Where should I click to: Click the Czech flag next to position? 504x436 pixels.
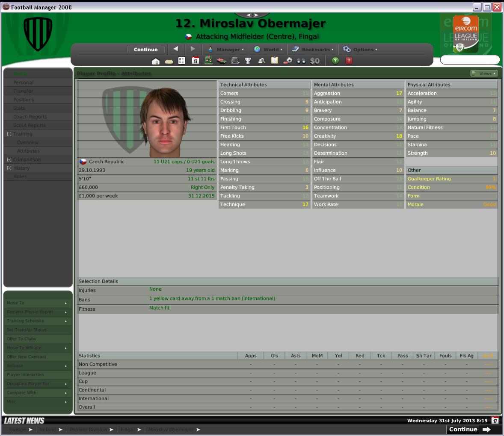(x=189, y=37)
